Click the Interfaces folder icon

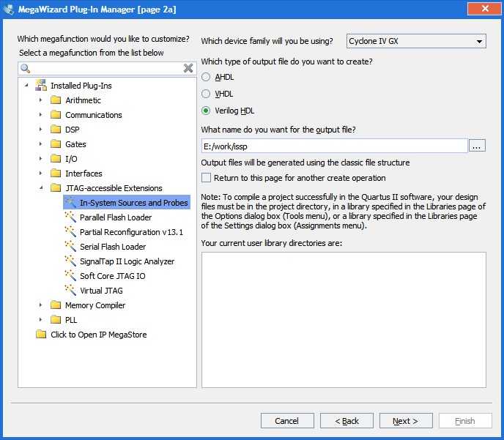[56, 174]
